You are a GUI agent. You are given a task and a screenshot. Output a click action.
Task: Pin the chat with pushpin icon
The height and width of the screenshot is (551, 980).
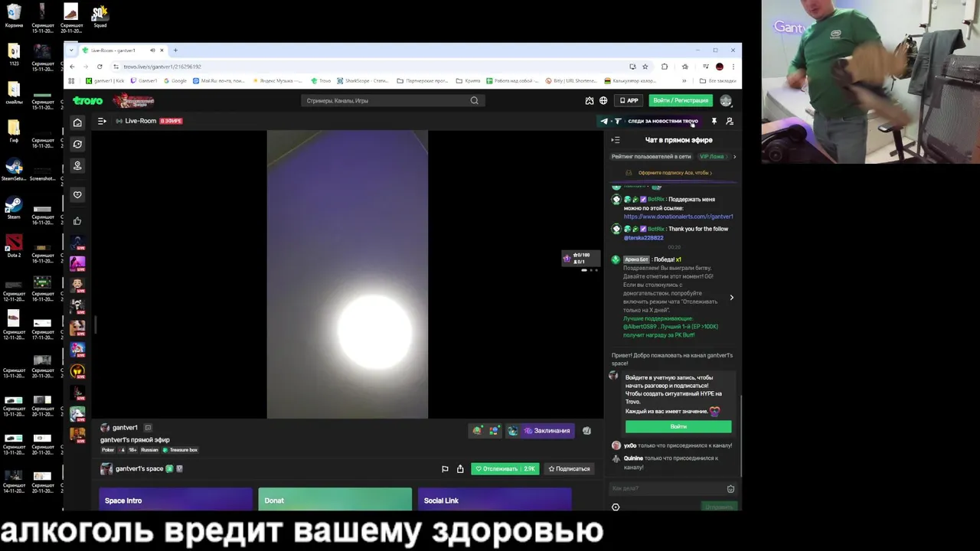(714, 121)
